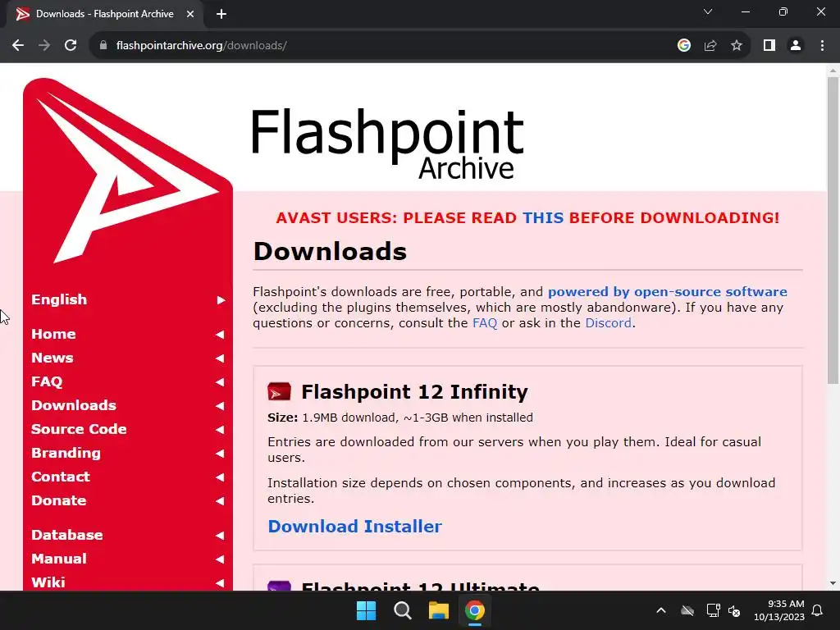
Task: Open News in the sidebar menu
Action: click(x=128, y=358)
